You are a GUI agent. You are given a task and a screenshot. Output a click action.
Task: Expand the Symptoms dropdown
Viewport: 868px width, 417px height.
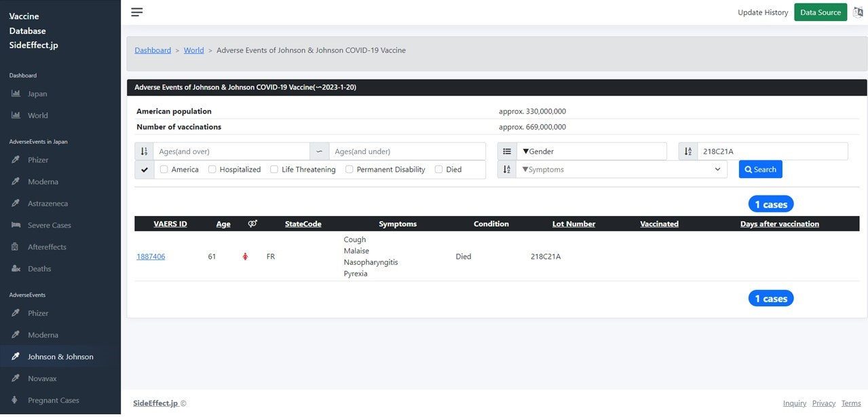click(622, 170)
